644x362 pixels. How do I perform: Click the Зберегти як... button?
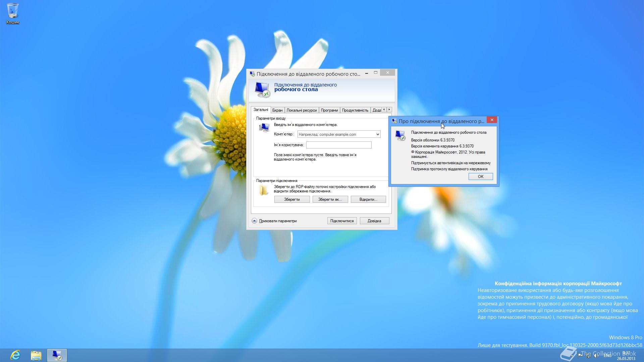(330, 199)
